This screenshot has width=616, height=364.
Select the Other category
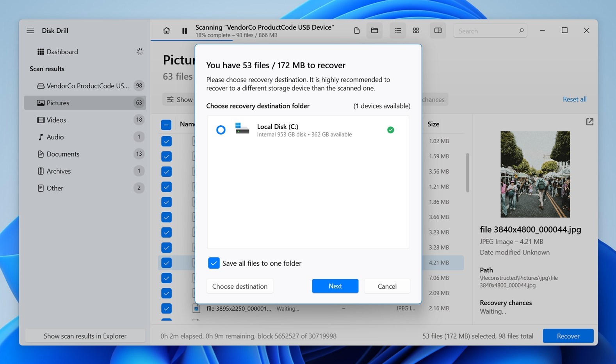click(x=85, y=188)
